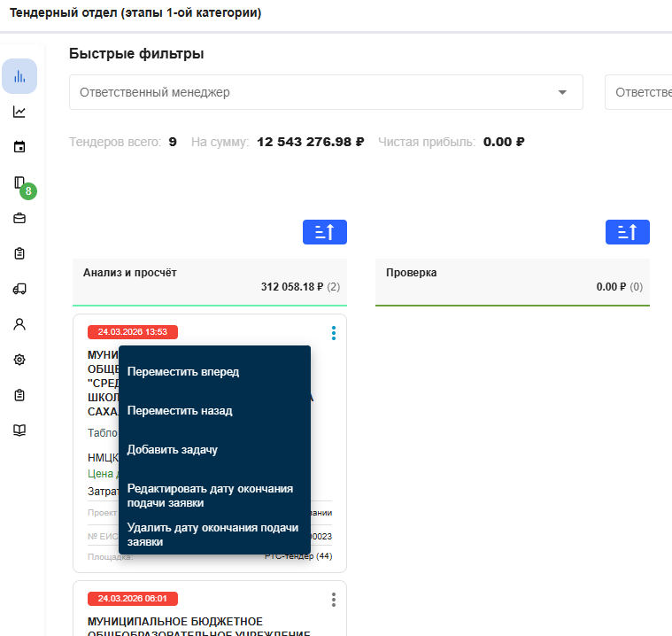Choose Переместить вперед in the menu
Image resolution: width=672 pixels, height=636 pixels.
click(x=214, y=372)
